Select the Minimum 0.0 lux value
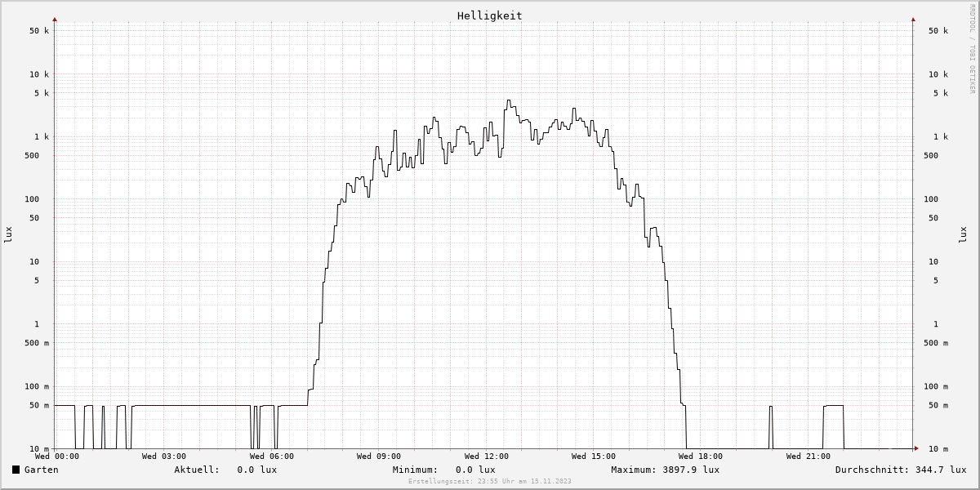The width and height of the screenshot is (980, 490). coord(475,470)
